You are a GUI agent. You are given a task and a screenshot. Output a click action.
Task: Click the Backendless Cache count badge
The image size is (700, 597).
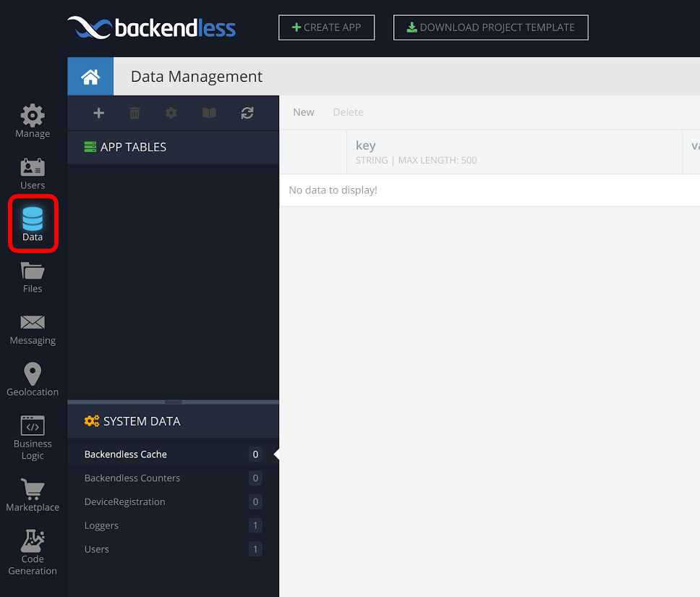[x=255, y=454]
